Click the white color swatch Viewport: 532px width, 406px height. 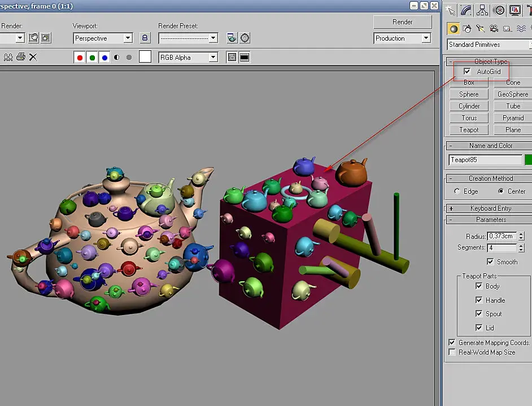(x=145, y=56)
